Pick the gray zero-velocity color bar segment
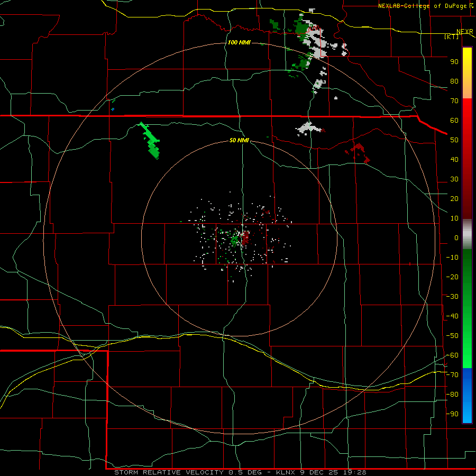Viewport: 476px width, 476px height. click(x=467, y=234)
